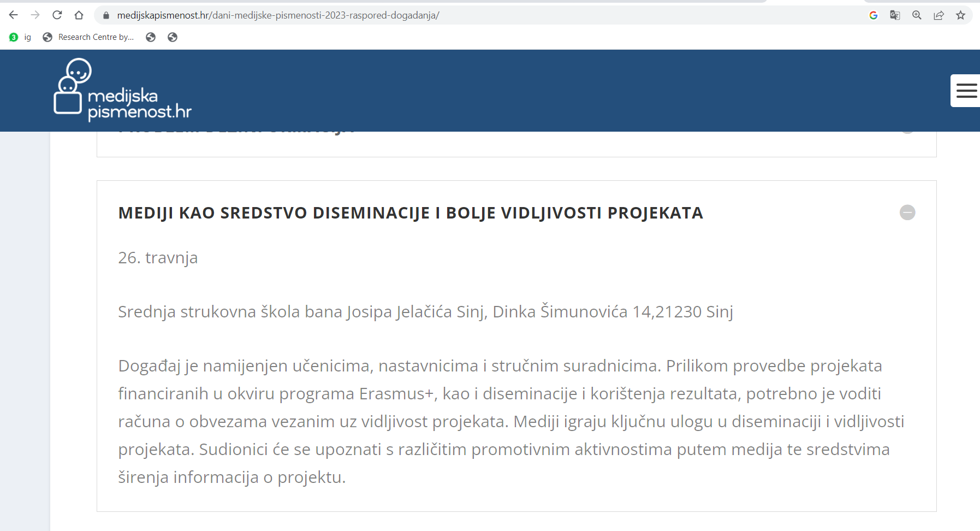The image size is (980, 531).
Task: Open the first unnamed globe bookmark after Research Centre
Action: 151,37
